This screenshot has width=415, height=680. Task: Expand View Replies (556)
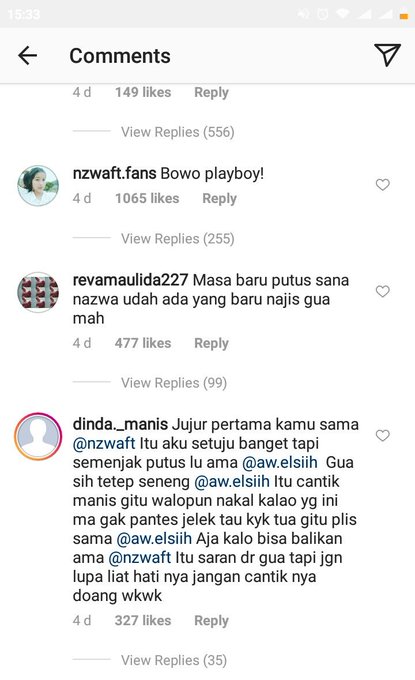177,132
